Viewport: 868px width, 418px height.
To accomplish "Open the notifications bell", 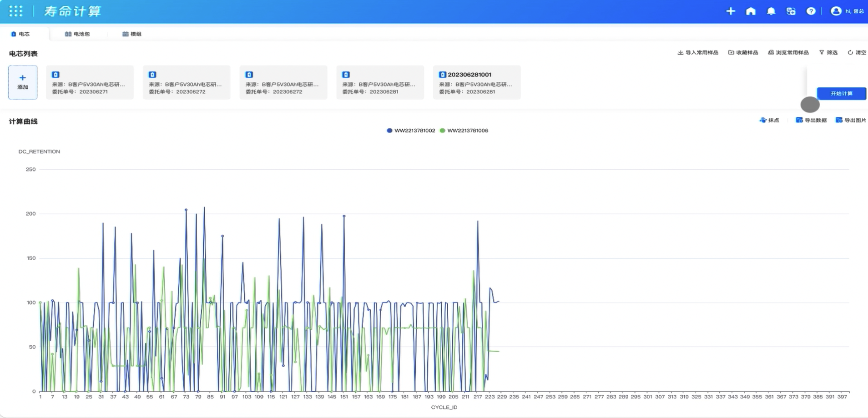I will coord(771,11).
